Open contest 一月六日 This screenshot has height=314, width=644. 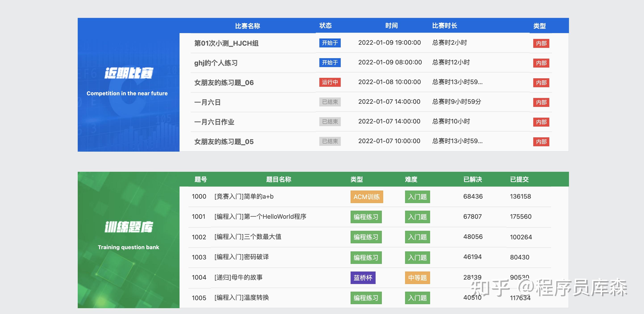click(x=207, y=102)
